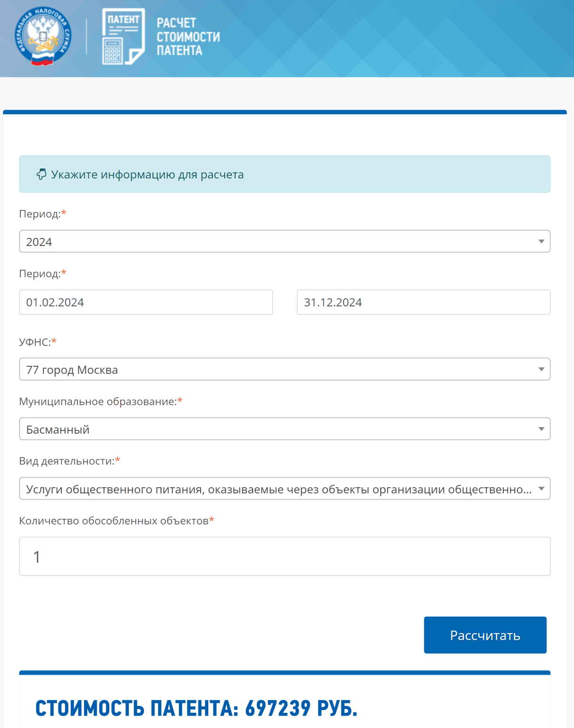
Task: Click the Муниципальное образование label
Action: [98, 401]
